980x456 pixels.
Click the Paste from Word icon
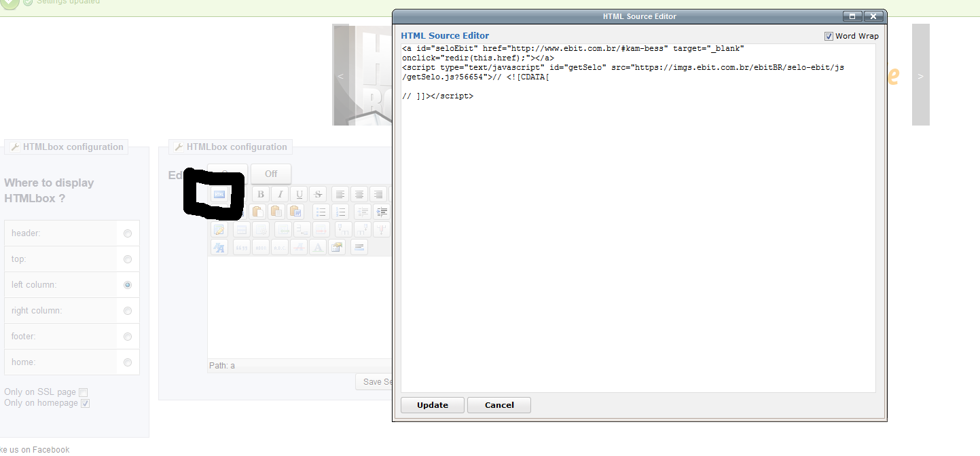click(295, 212)
